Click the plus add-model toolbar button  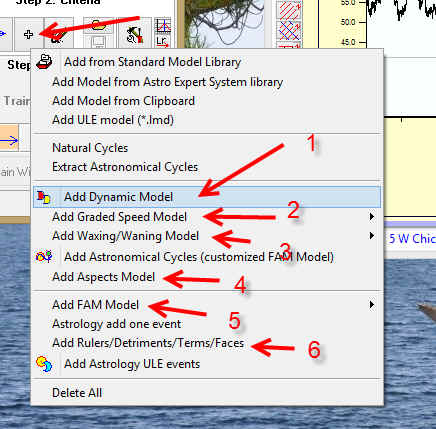point(29,34)
